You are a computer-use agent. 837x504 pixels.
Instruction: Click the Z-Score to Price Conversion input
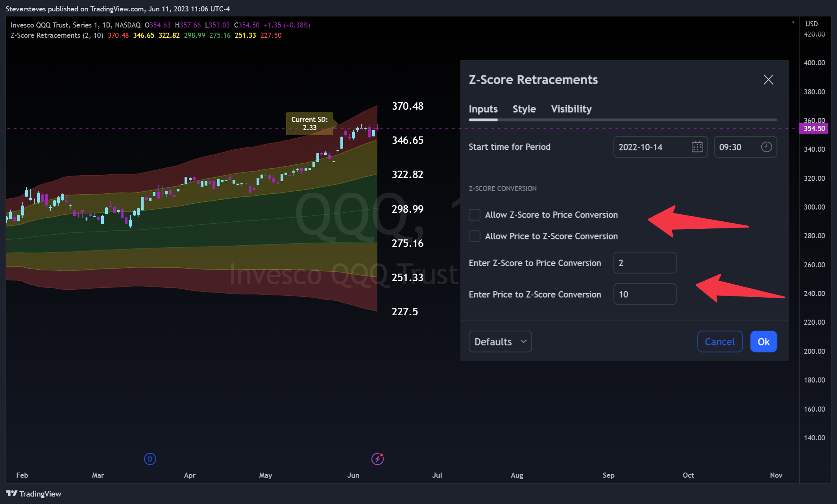tap(645, 263)
